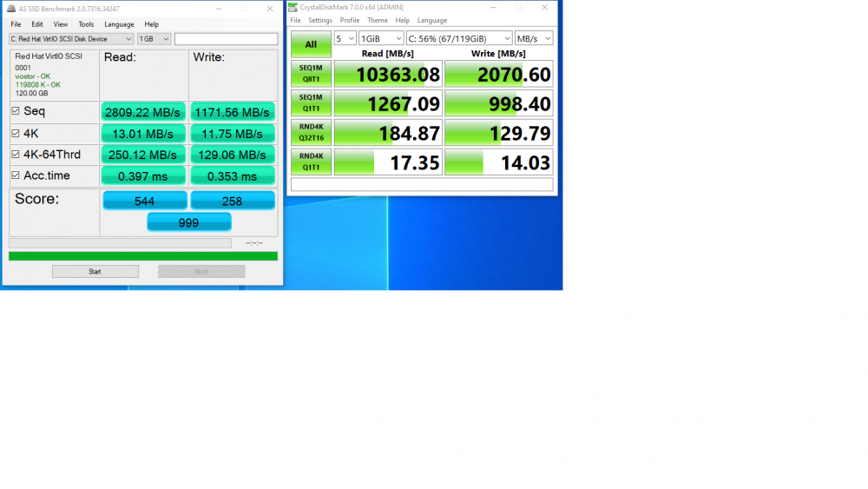Click the greyed-out Abort button
The width and height of the screenshot is (868, 489).
[x=201, y=271]
